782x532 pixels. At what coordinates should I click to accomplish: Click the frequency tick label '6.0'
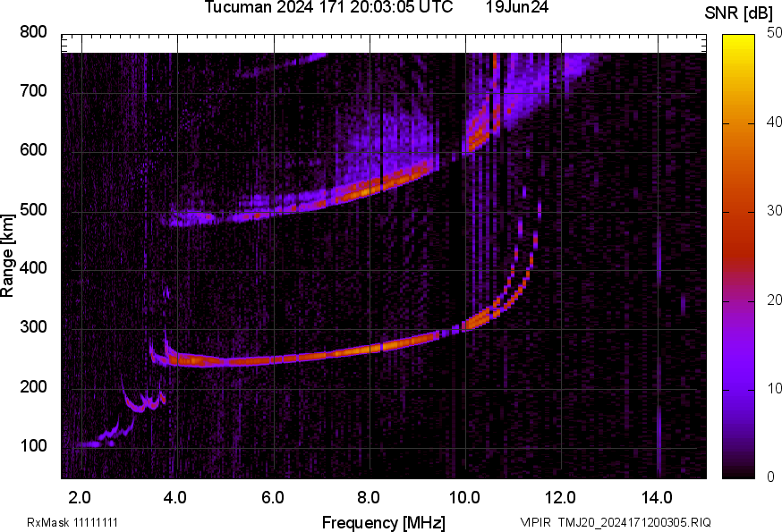[x=272, y=498]
